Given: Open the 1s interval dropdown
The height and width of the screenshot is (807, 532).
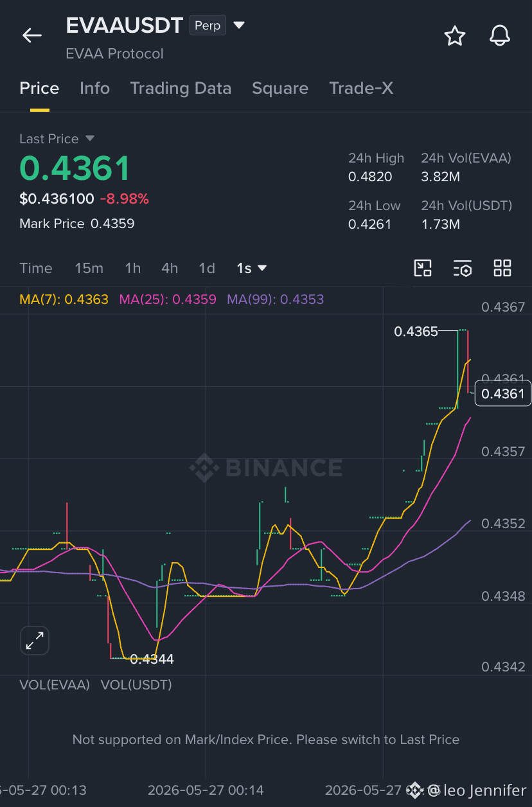Looking at the screenshot, I should (252, 268).
